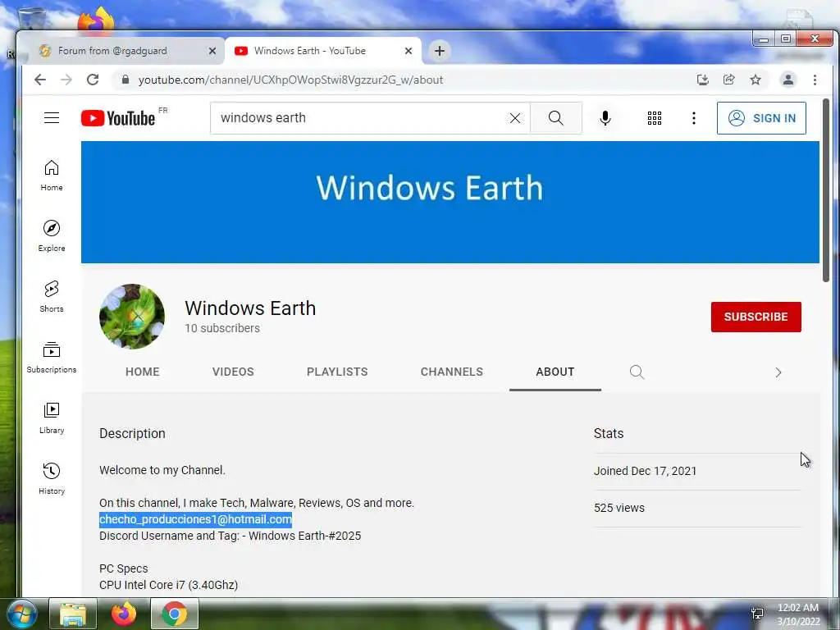Click the '10 subscribers' text

[x=222, y=328]
